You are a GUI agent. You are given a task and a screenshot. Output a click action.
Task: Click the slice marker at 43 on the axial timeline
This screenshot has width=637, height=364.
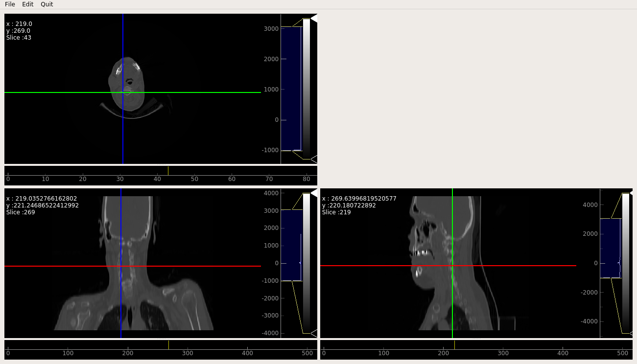(x=168, y=171)
